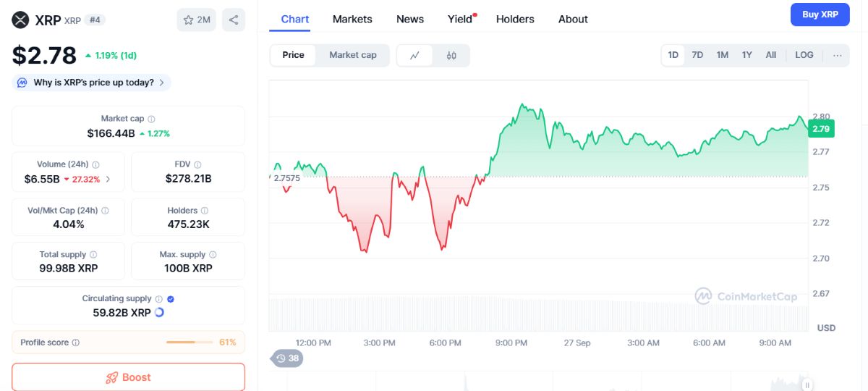Select the All time range
Screen dimensions: 868x391
tap(771, 55)
